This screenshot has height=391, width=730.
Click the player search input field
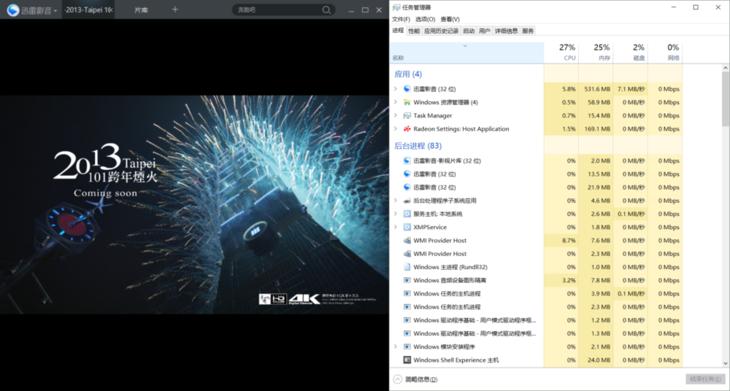coord(277,10)
